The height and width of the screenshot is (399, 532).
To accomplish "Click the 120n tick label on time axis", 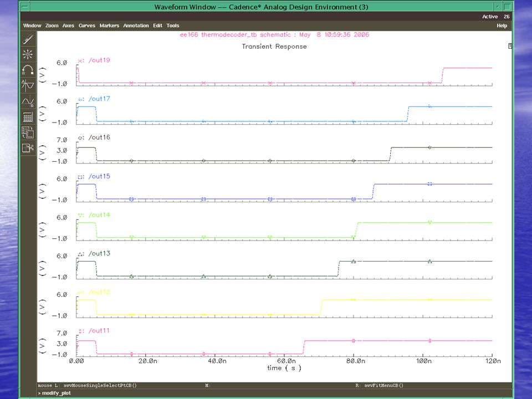I will 493,361.
